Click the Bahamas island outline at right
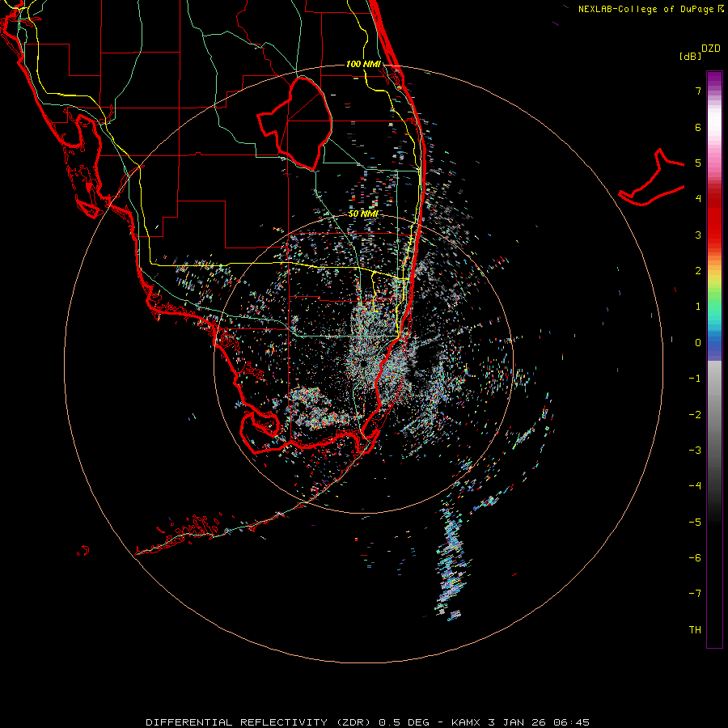 651,178
